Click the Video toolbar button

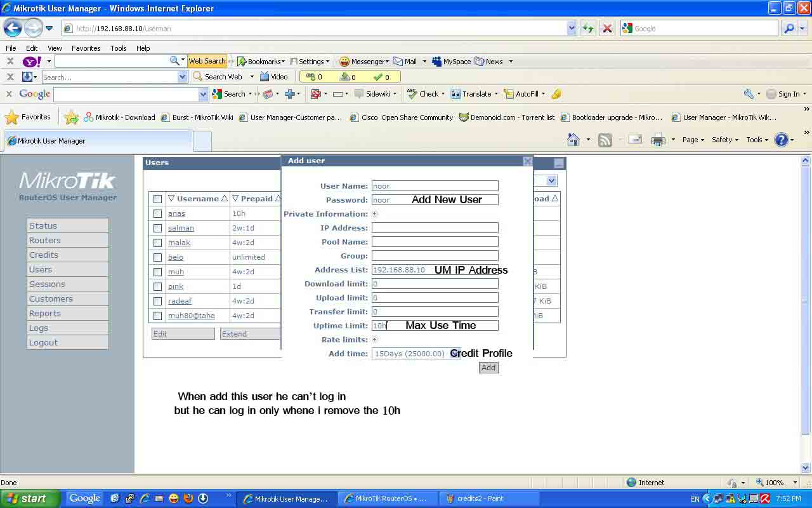point(273,77)
